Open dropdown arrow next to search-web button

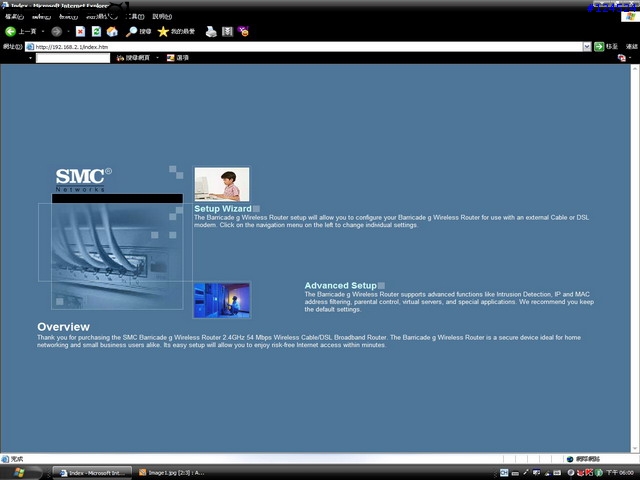[157, 58]
